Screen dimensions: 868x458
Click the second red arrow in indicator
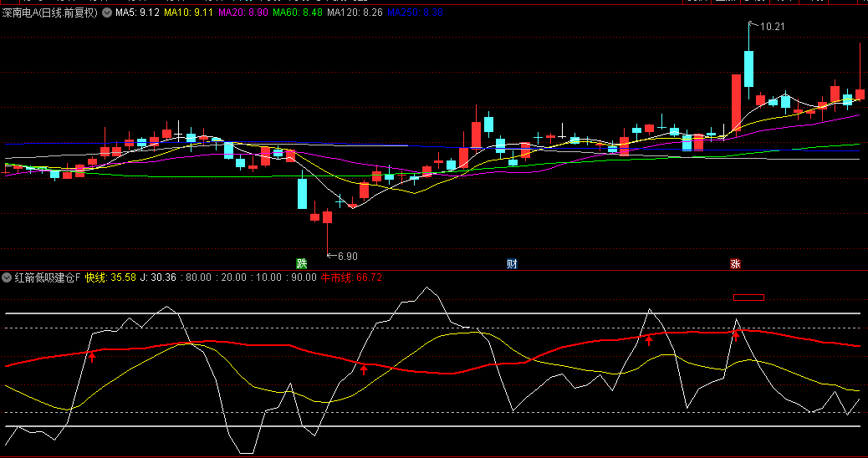(x=363, y=369)
